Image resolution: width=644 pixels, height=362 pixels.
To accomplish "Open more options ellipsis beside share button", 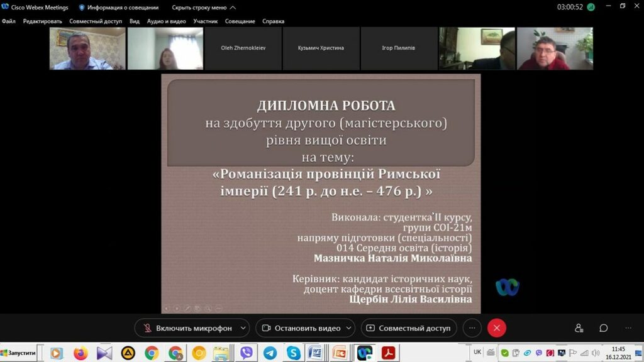I will 472,328.
